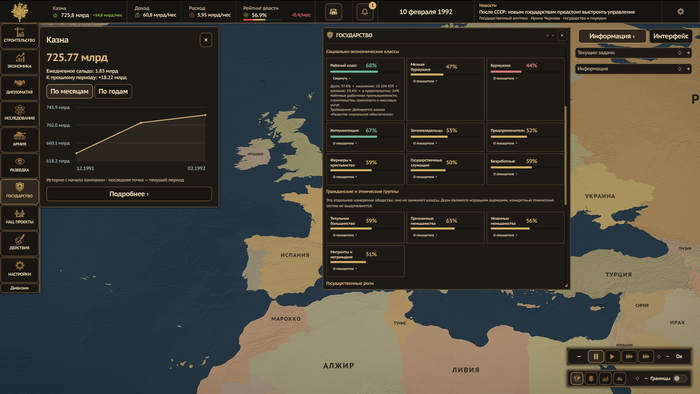This screenshot has width=700, height=394.
Task: Open the Армия sidebar section
Action: [x=19, y=139]
